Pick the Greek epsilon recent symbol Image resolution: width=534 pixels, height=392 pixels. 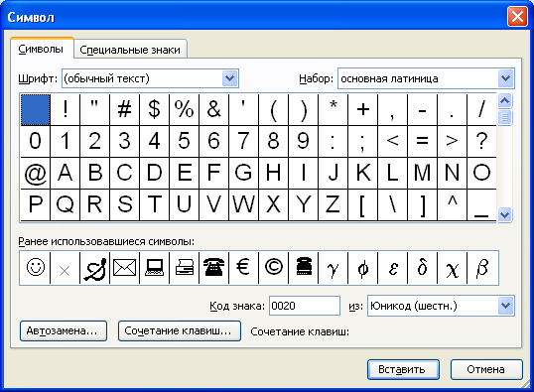tap(392, 268)
